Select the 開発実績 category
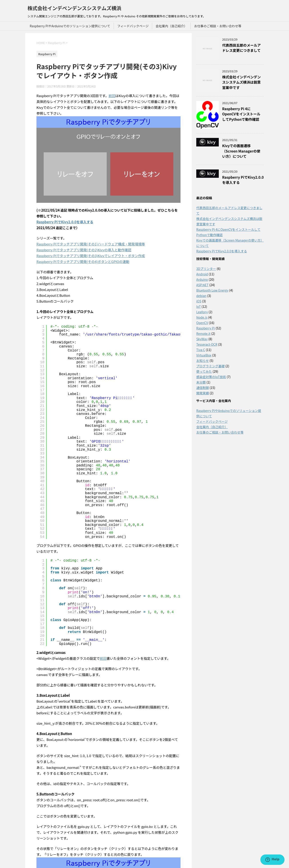Viewport: 289px width, 868px height. (x=203, y=393)
